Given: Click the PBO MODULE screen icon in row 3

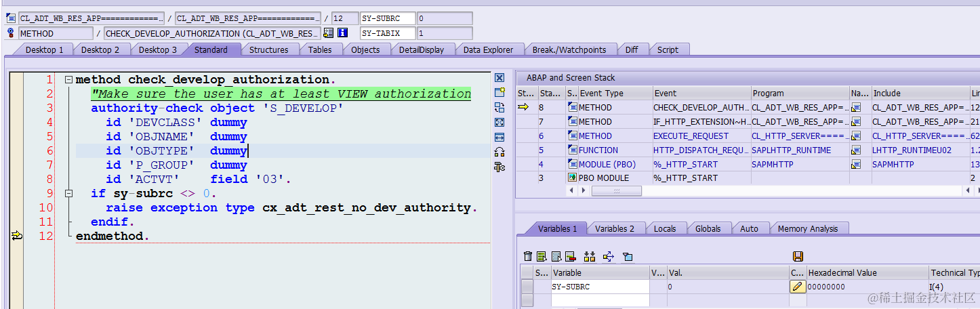Looking at the screenshot, I should point(572,178).
